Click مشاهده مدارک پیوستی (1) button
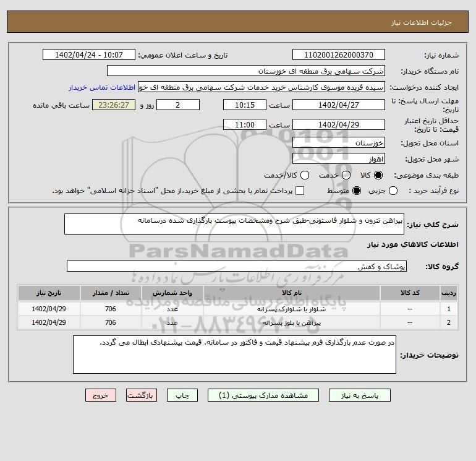 (x=263, y=395)
